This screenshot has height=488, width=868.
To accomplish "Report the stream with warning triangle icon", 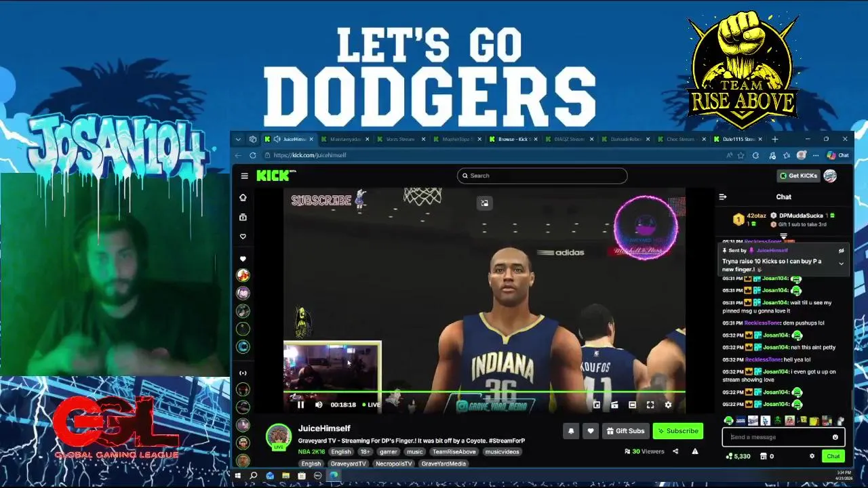I will pyautogui.click(x=694, y=451).
